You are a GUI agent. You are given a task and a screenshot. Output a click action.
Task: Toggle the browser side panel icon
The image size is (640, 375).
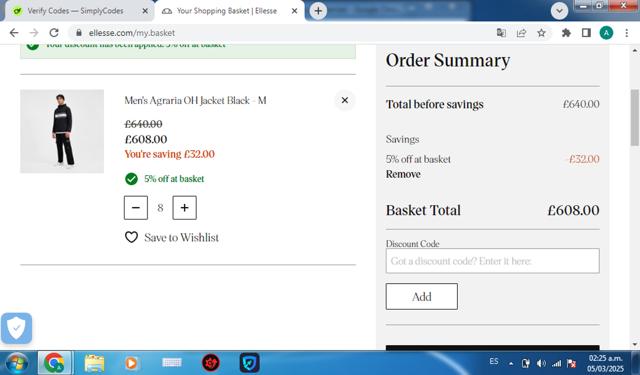tap(586, 33)
